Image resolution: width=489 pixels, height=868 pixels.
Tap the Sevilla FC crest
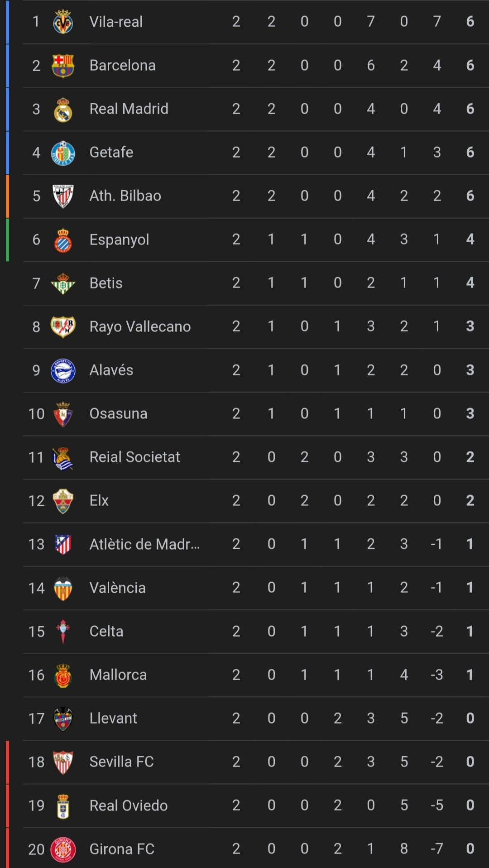pos(63,762)
